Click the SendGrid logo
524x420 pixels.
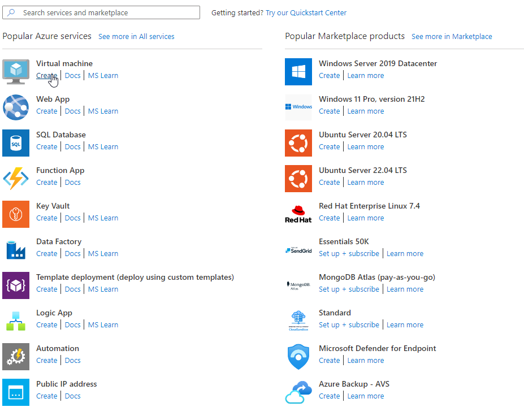click(x=298, y=250)
